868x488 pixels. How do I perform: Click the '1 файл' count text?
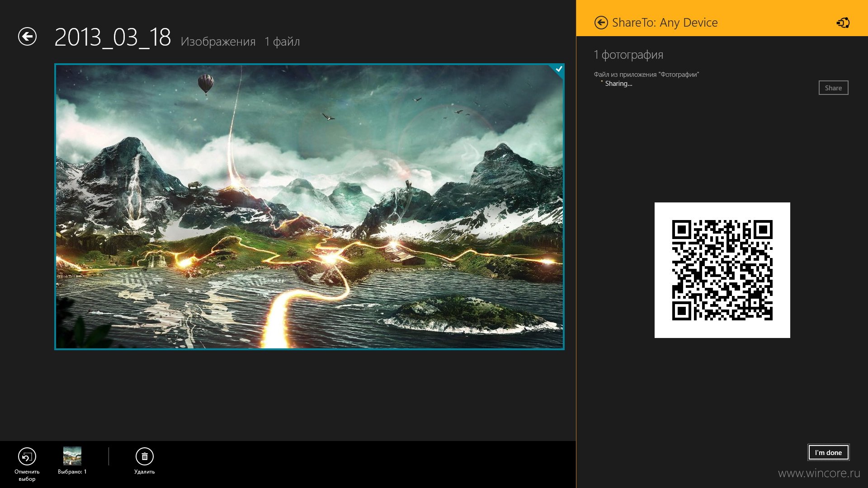[282, 42]
